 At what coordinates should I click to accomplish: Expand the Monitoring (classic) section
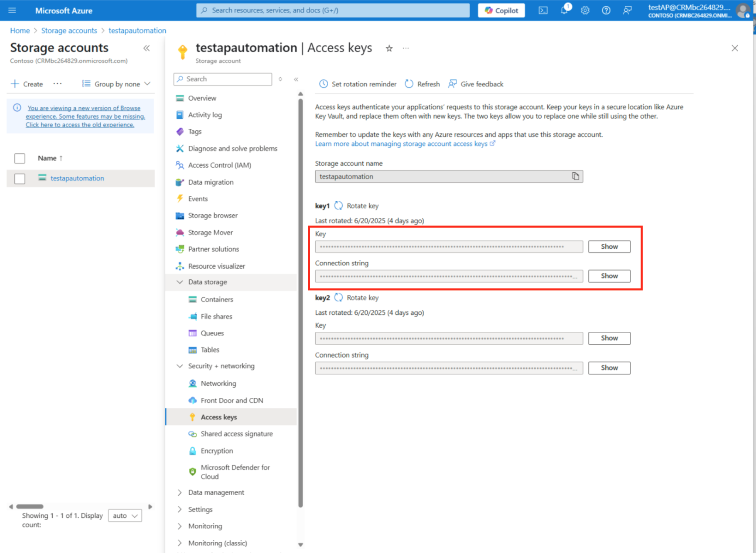pyautogui.click(x=180, y=543)
